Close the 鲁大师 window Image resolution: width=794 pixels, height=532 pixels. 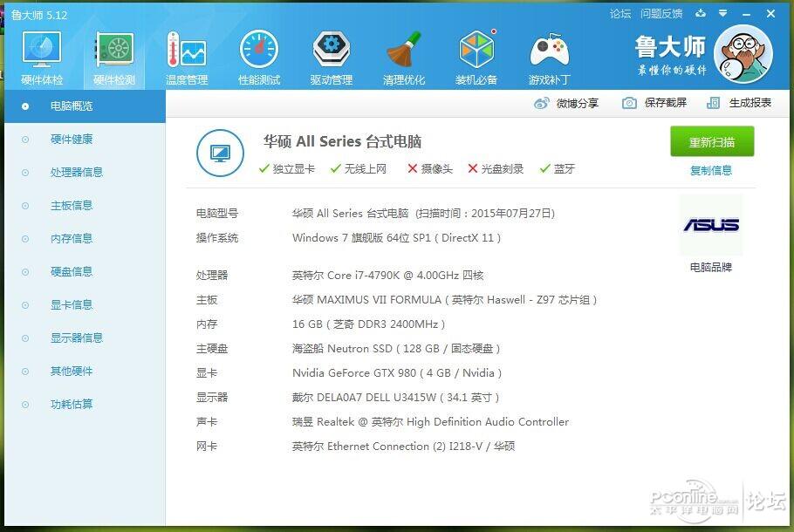tap(770, 14)
